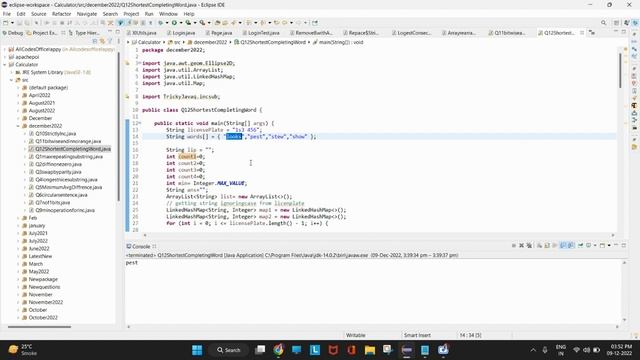640x360 pixels.
Task: Toggle Word Wrap in Console toolbar
Action: pyautogui.click(x=554, y=245)
